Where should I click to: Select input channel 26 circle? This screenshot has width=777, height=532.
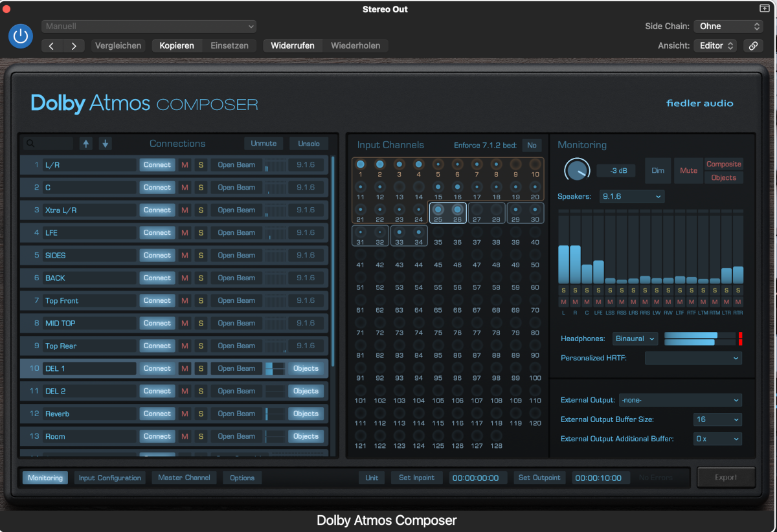(x=458, y=210)
